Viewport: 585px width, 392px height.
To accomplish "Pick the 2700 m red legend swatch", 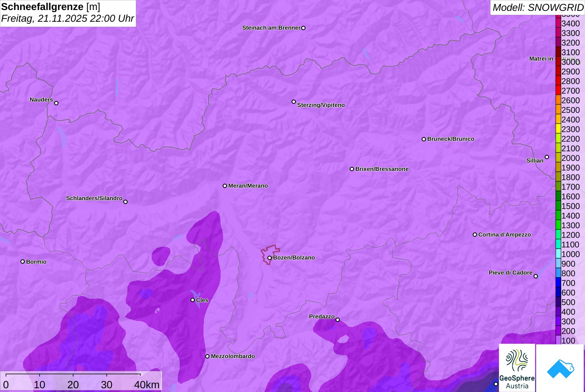I will click(x=558, y=90).
